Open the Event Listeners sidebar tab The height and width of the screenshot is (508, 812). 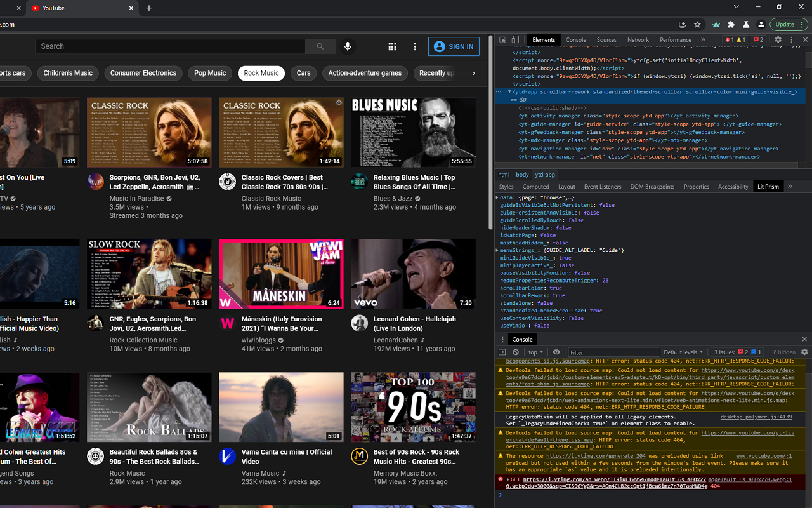pos(603,187)
